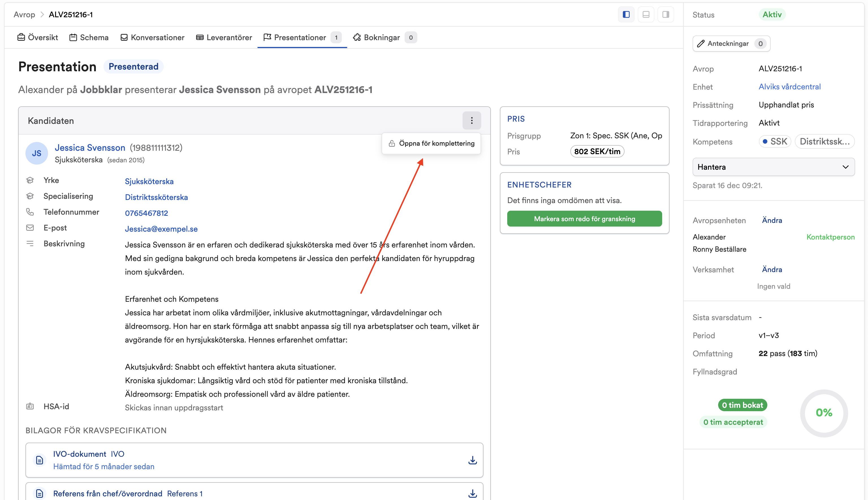Click the graduation cap icon beside Yrke
This screenshot has width=868, height=500.
[x=30, y=180]
